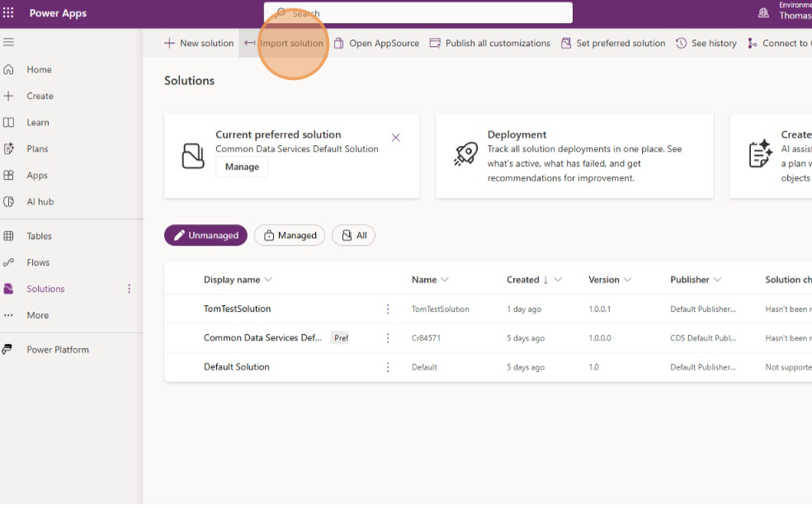The width and height of the screenshot is (812, 508).
Task: Click the Open AppSource bag icon
Action: pos(338,43)
